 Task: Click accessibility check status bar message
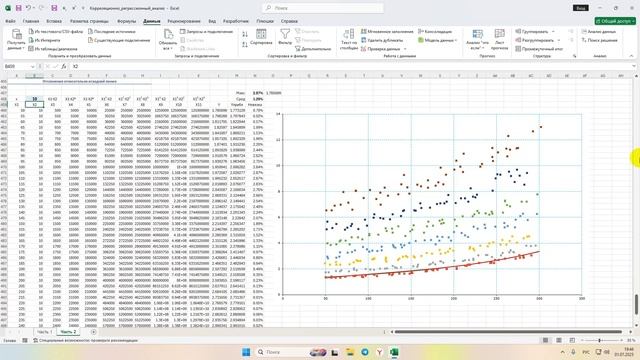point(85,340)
